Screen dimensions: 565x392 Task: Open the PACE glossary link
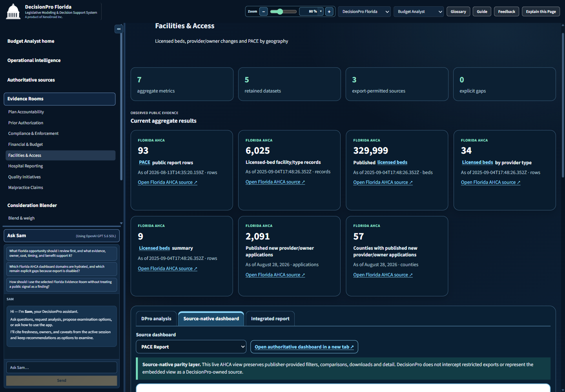point(144,162)
